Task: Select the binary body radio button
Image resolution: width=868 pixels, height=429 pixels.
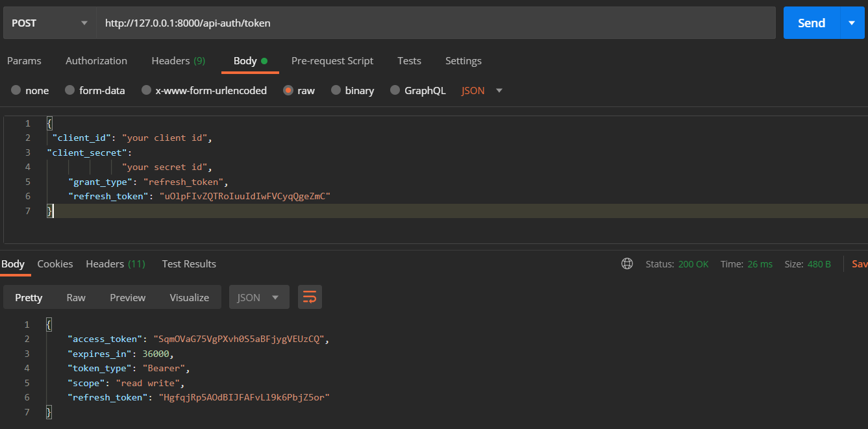Action: [x=336, y=91]
